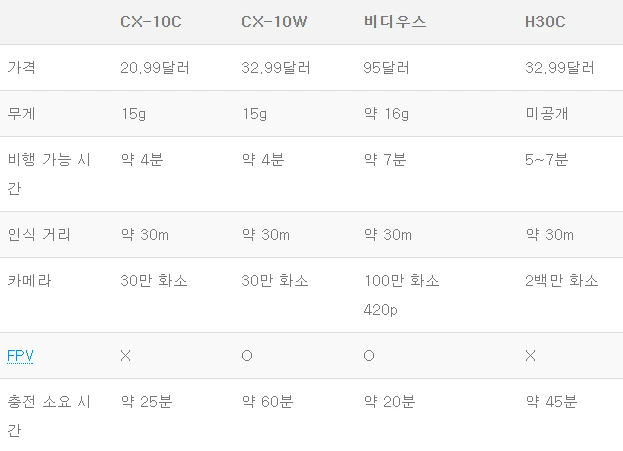Click the 비디우스 column header
The width and height of the screenshot is (623, 451).
[395, 22]
